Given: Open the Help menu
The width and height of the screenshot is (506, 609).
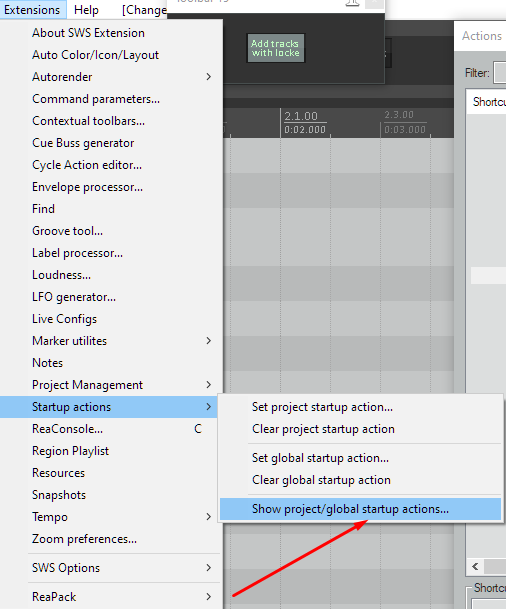Looking at the screenshot, I should (86, 9).
